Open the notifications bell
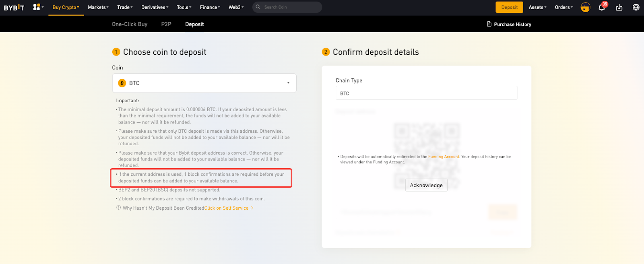 [x=602, y=7]
